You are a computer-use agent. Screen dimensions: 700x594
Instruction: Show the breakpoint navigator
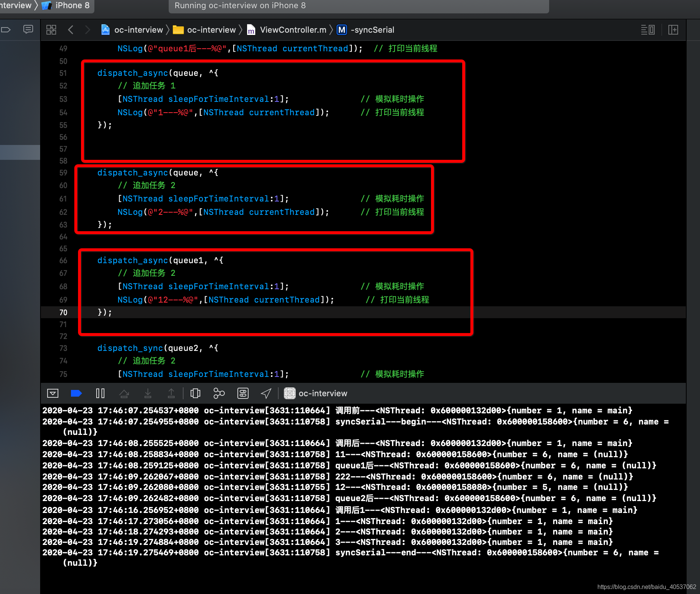tap(6, 29)
